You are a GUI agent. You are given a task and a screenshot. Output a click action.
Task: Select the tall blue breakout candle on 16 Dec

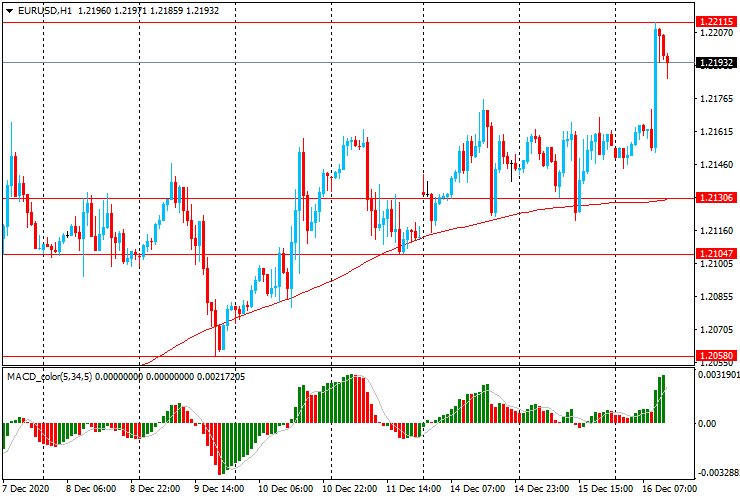click(656, 87)
